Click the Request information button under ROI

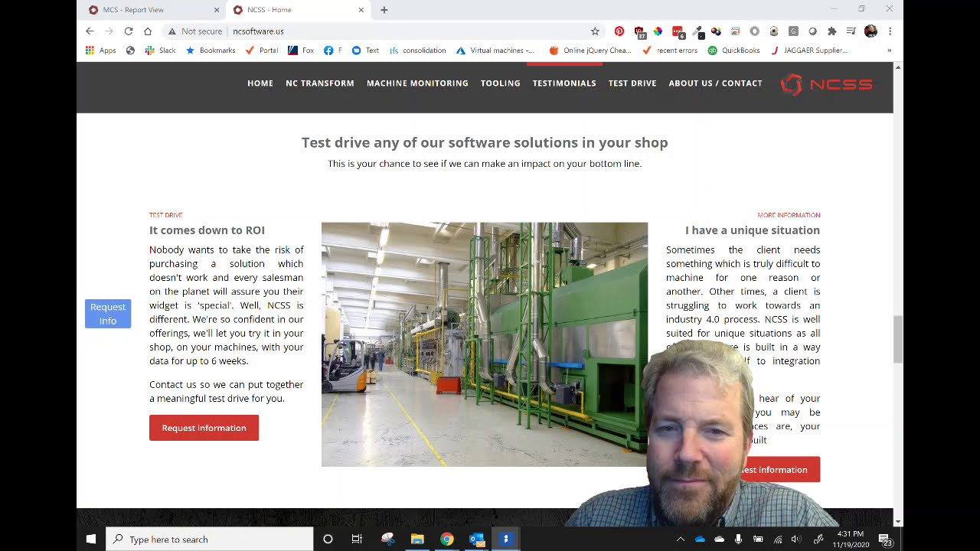pyautogui.click(x=204, y=428)
